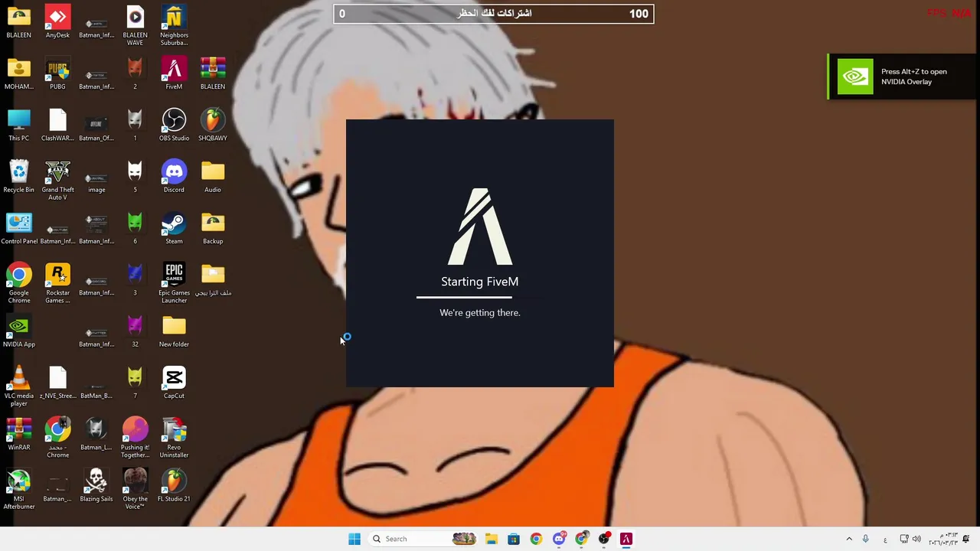Screen dimensions: 980x551
Task: Select the BLALEEN WAVE audio file
Action: click(x=135, y=26)
